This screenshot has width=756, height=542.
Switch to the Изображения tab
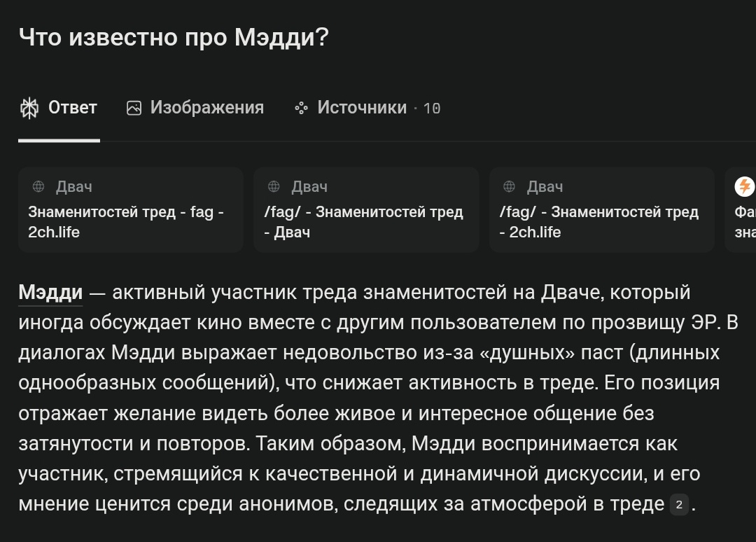[195, 108]
